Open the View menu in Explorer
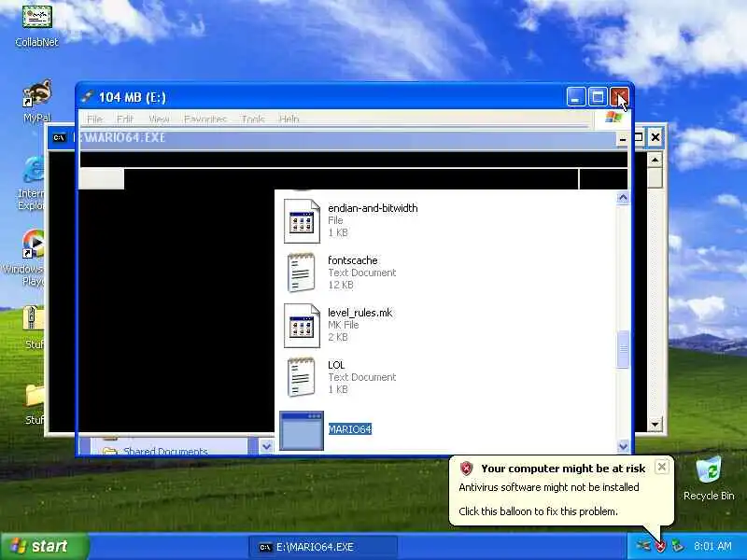This screenshot has width=747, height=560. (x=159, y=119)
